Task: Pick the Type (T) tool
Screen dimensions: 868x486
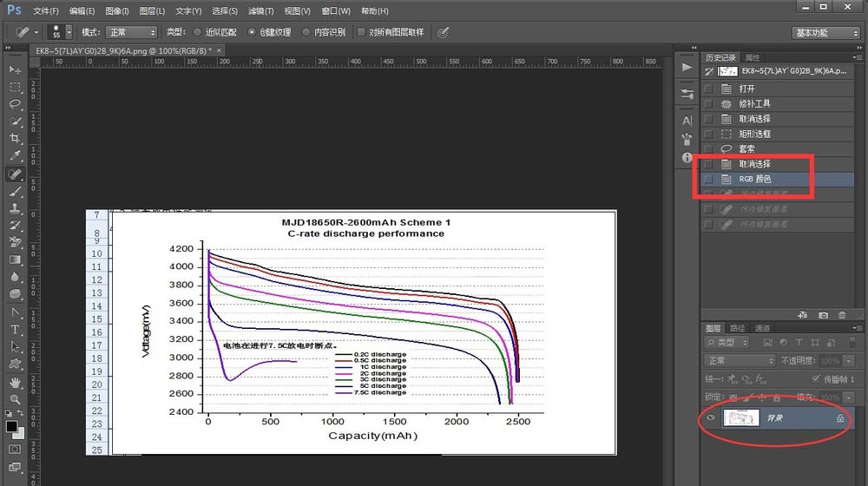Action: (x=15, y=330)
